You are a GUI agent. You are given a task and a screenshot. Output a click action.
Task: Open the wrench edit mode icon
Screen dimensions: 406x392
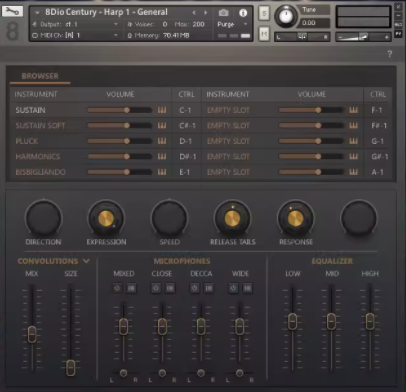[x=12, y=12]
